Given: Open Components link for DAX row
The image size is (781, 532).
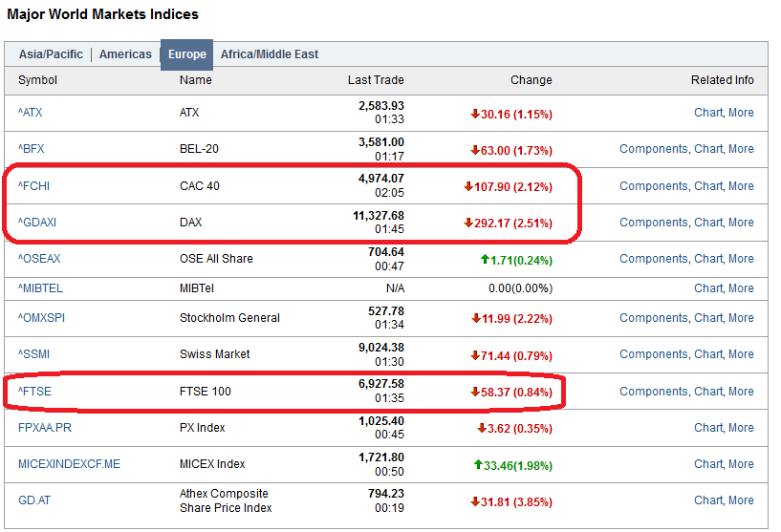Looking at the screenshot, I should pyautogui.click(x=654, y=223).
